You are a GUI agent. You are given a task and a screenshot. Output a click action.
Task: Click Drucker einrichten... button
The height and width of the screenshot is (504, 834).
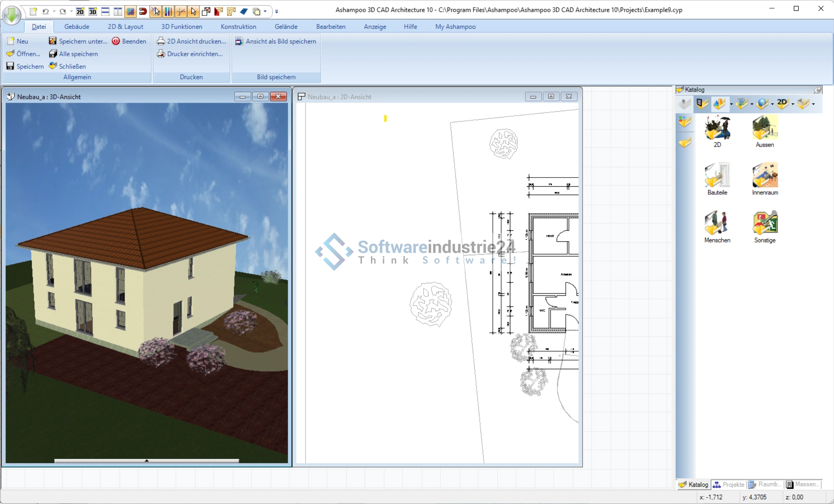[190, 54]
